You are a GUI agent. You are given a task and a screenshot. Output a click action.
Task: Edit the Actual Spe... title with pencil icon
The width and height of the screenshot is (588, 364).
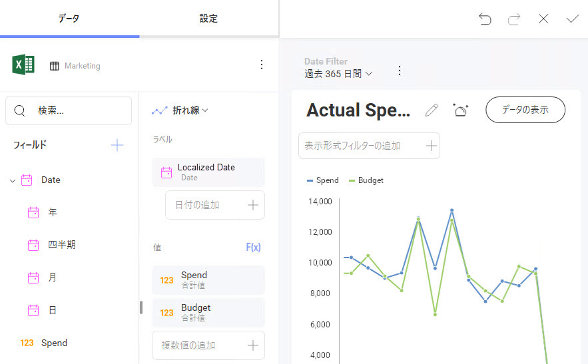pyautogui.click(x=432, y=110)
